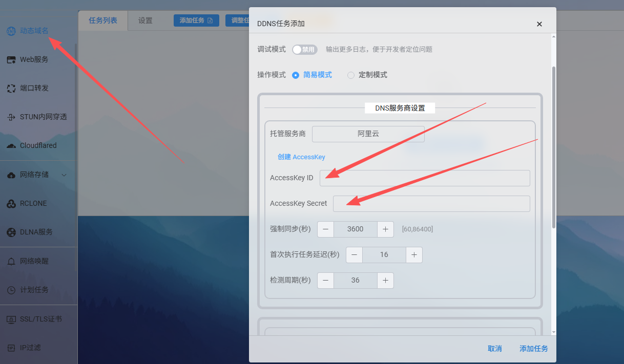
Task: Open the 端口转发 icon entry
Action: (11, 89)
